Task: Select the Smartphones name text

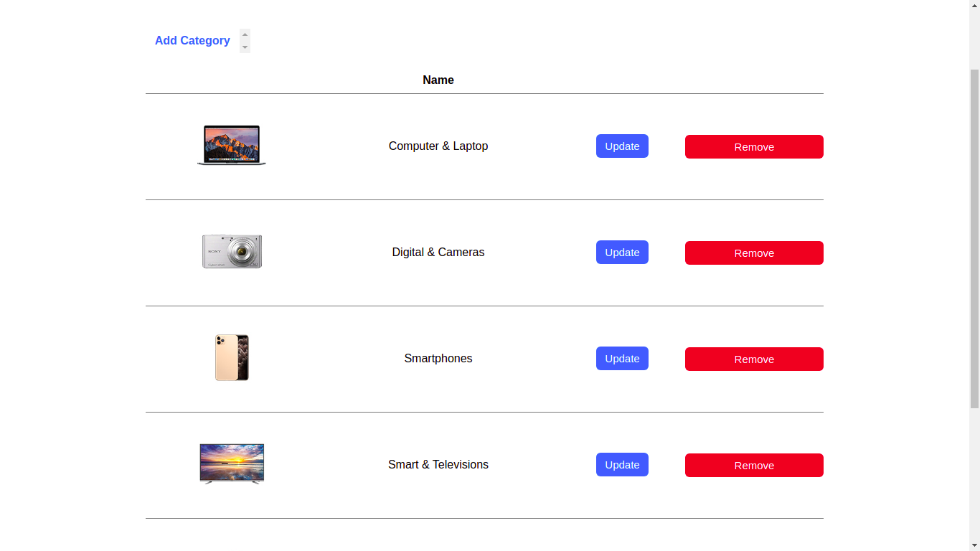Action: click(x=438, y=358)
